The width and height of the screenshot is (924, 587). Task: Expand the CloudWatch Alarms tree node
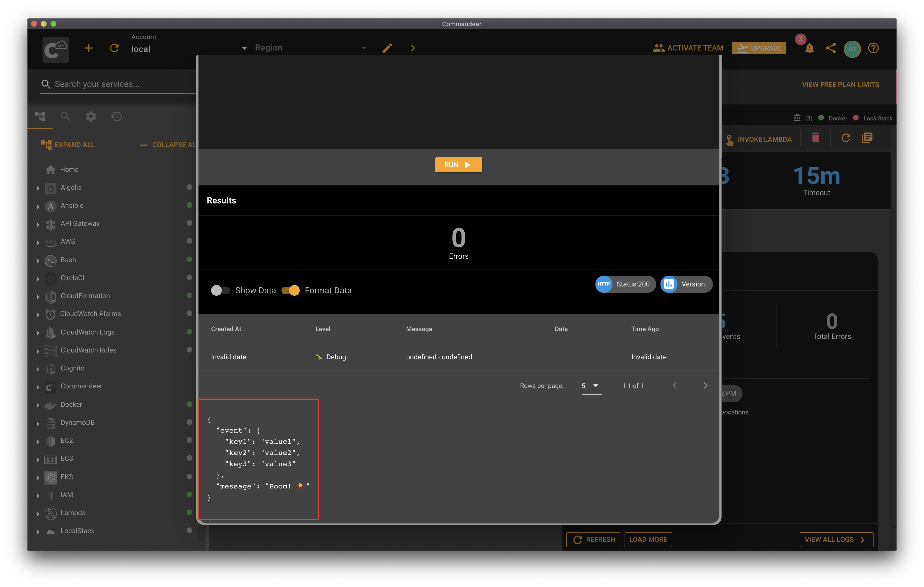38,314
